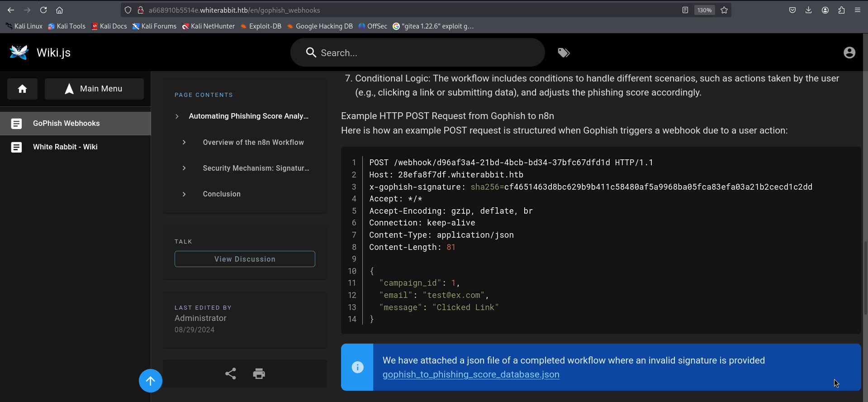This screenshot has width=868, height=402.
Task: Click the 130% zoom level indicator
Action: [704, 10]
